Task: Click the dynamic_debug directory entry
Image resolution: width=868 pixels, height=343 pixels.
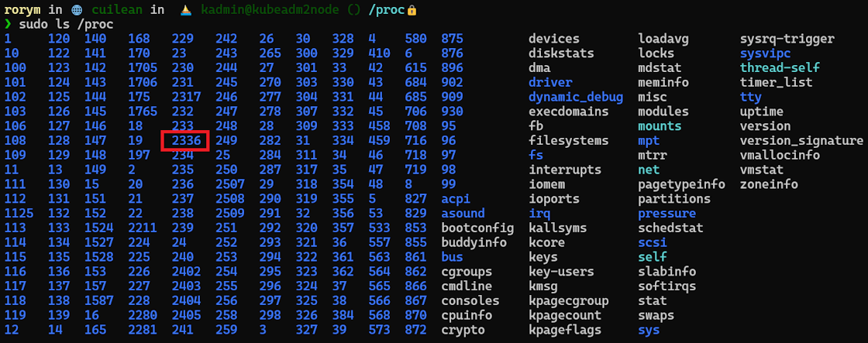Action: (x=575, y=97)
